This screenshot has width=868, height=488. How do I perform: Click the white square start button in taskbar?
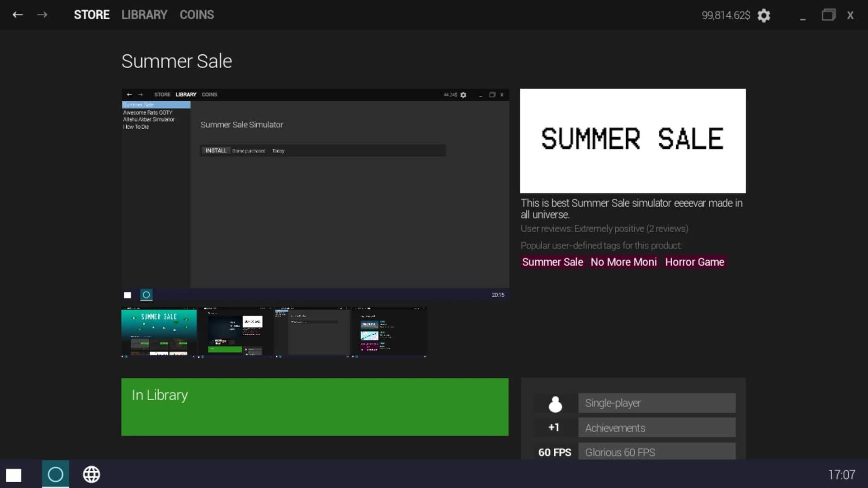pyautogui.click(x=14, y=475)
